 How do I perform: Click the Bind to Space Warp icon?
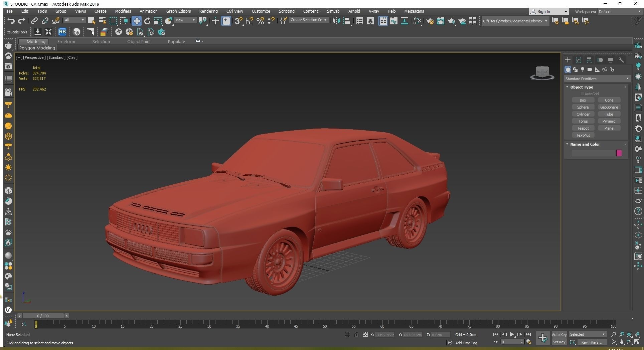(56, 21)
